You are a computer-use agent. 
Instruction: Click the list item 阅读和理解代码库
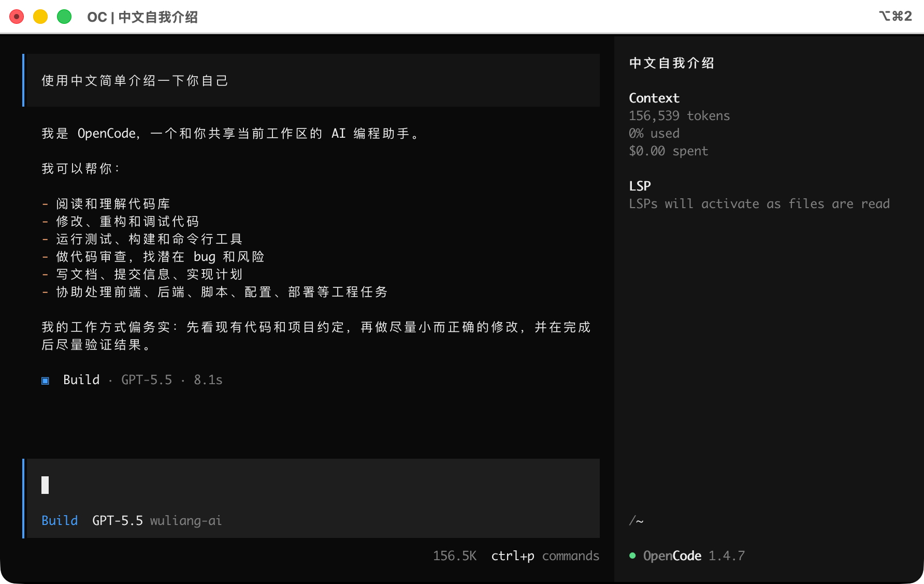[x=106, y=204]
